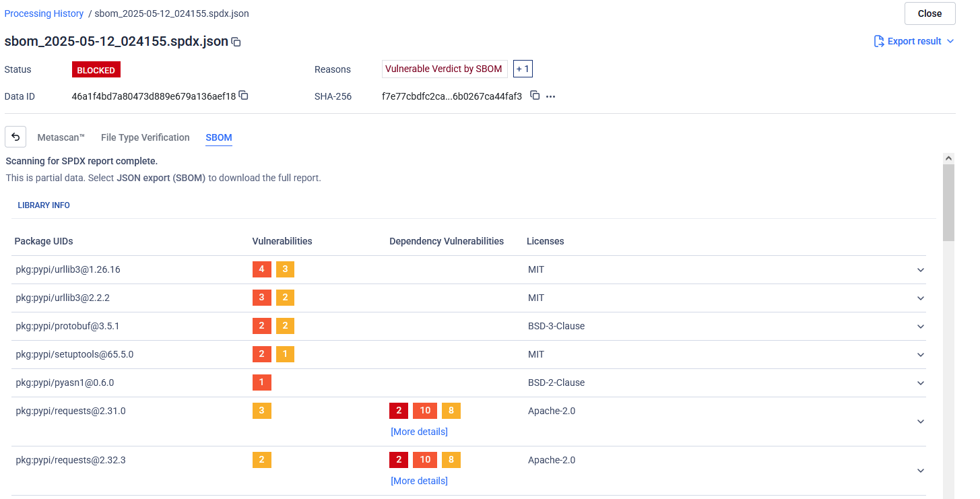Go to Processing History breadcrumb

[x=44, y=13]
